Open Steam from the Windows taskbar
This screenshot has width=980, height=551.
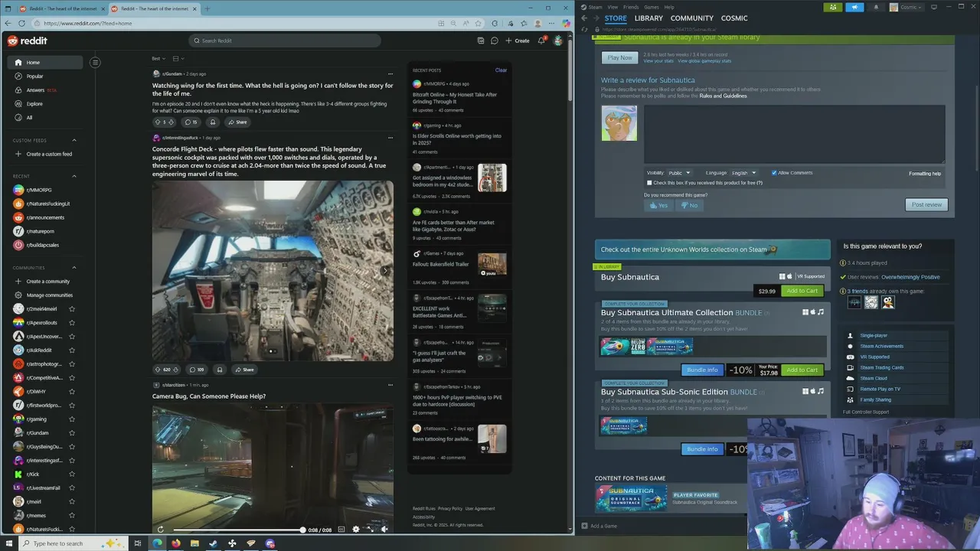click(213, 543)
